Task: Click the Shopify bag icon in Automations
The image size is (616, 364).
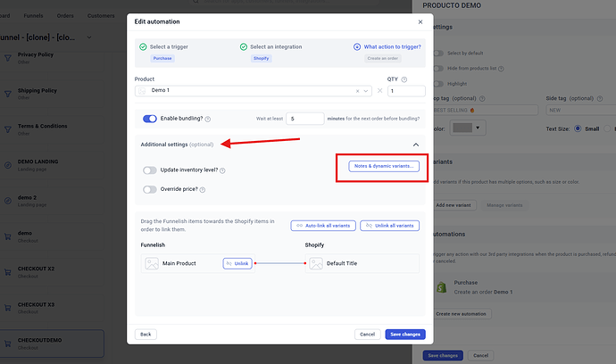Action: pos(440,286)
